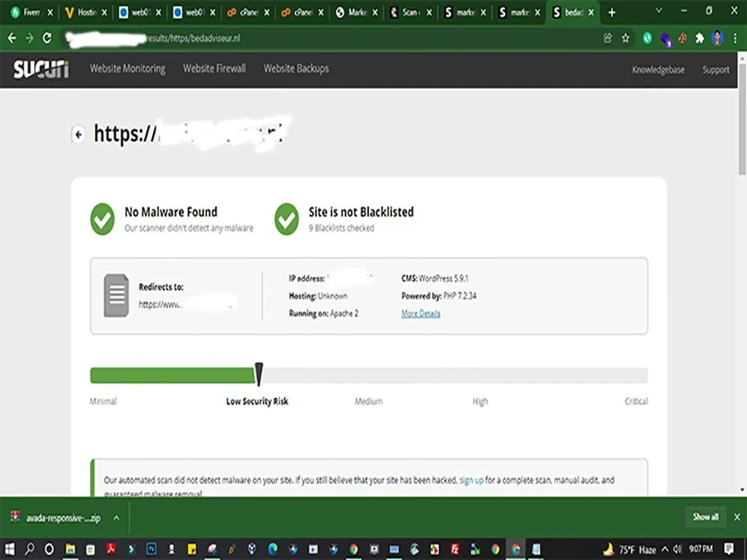Bookmark this page with the star icon
This screenshot has height=560, width=747.
click(x=625, y=38)
